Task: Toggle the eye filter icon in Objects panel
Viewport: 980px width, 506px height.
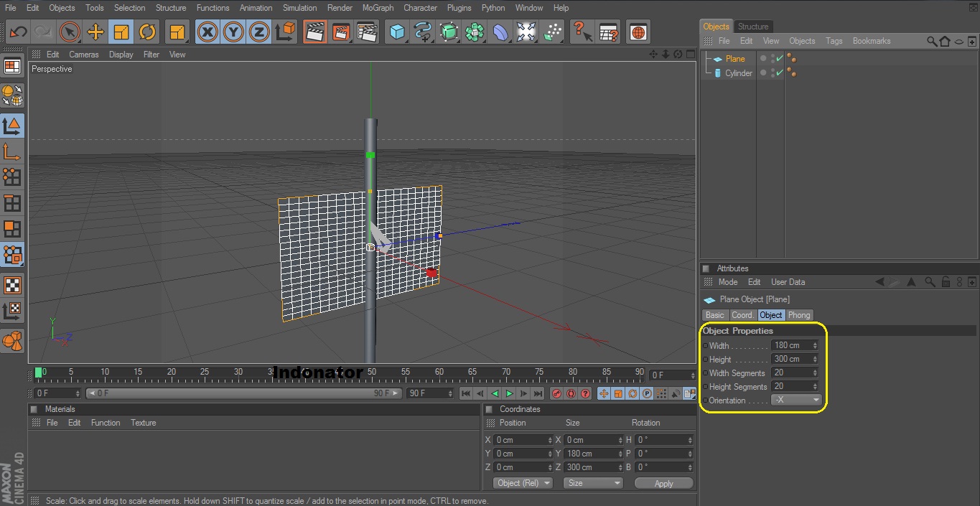Action: [x=959, y=41]
